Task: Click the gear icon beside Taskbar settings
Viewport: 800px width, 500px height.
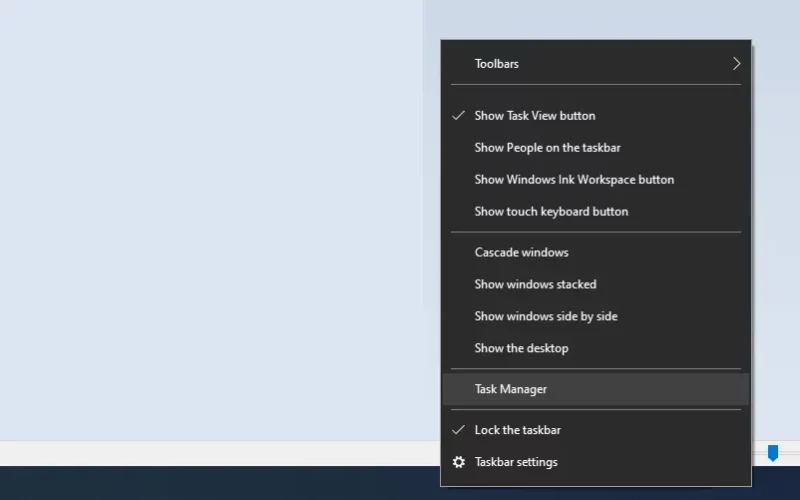Action: (x=459, y=462)
